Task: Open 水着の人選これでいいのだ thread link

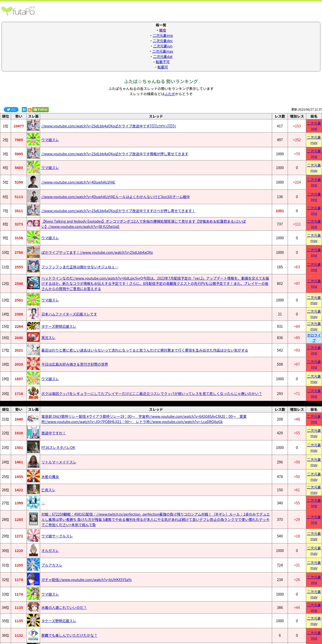Action: tap(64, 608)
